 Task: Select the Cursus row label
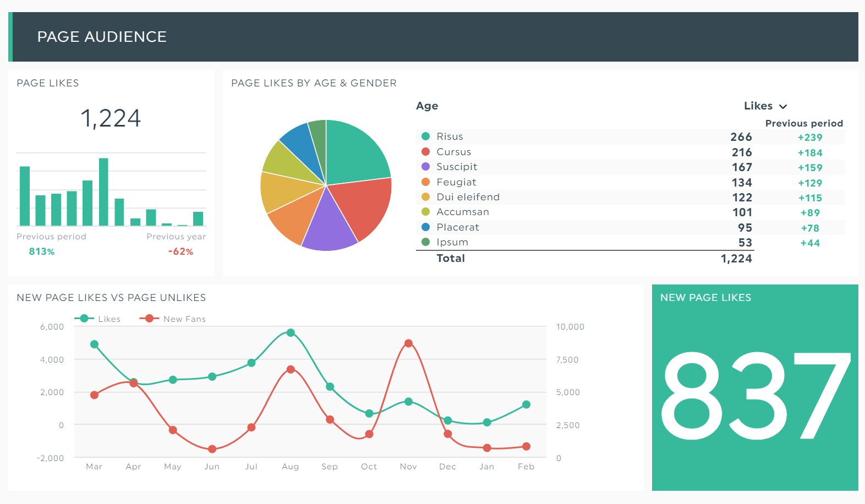(x=453, y=152)
